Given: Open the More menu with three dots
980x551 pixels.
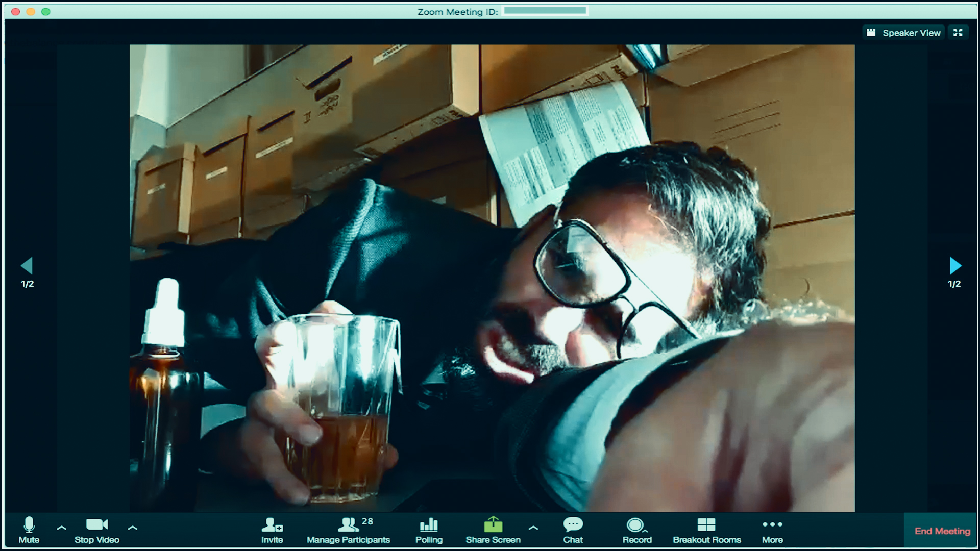Looking at the screenshot, I should click(772, 524).
